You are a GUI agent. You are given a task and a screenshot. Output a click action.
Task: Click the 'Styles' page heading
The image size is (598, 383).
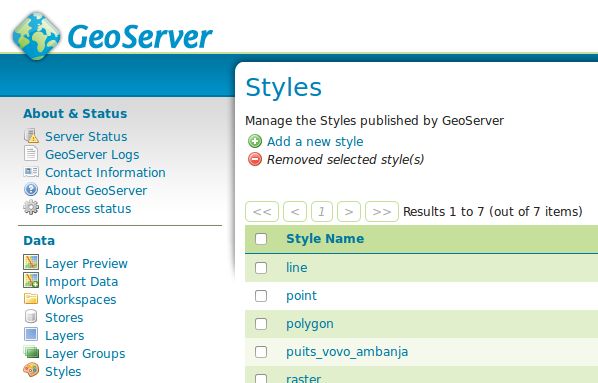click(284, 87)
